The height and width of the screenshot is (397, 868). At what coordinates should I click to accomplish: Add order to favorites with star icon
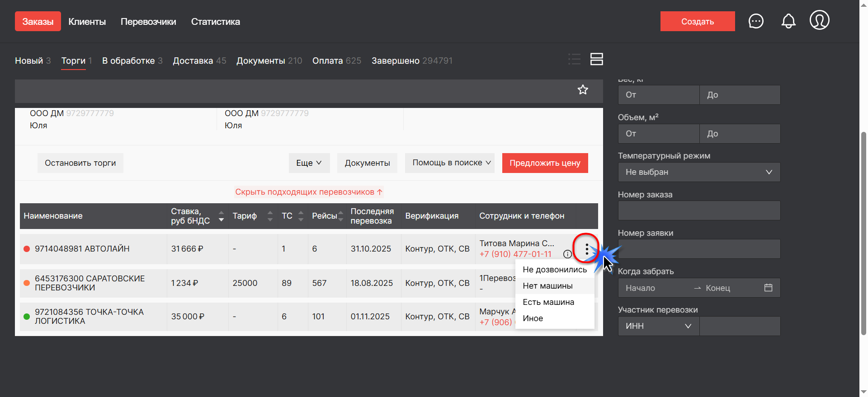pyautogui.click(x=583, y=90)
